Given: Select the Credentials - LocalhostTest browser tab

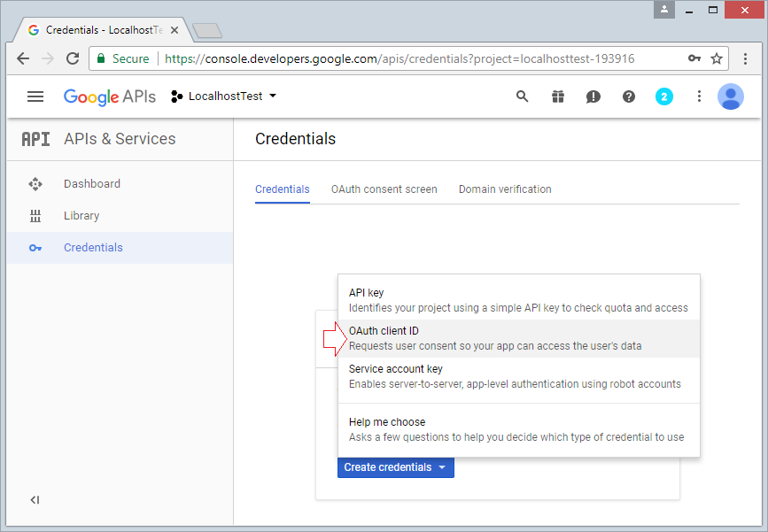Looking at the screenshot, I should click(x=103, y=30).
